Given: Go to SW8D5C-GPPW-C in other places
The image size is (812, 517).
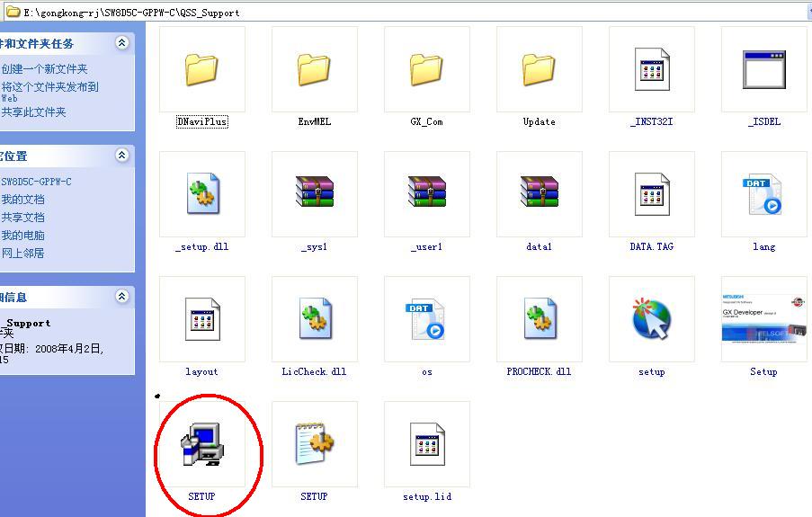Looking at the screenshot, I should click(x=36, y=182).
